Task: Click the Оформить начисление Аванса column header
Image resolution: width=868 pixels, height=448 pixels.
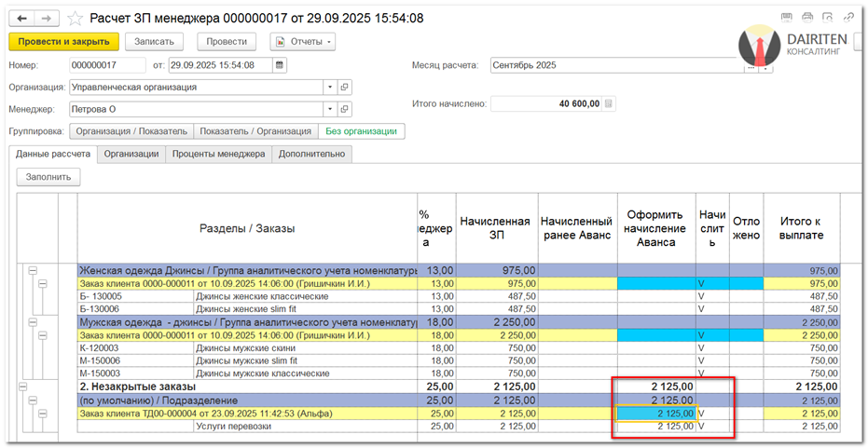Action: pyautogui.click(x=657, y=228)
